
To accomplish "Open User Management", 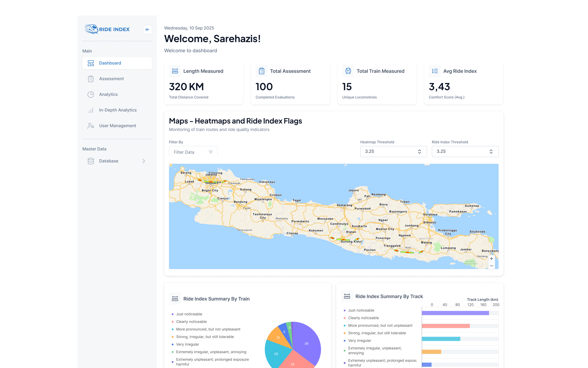I will [117, 126].
